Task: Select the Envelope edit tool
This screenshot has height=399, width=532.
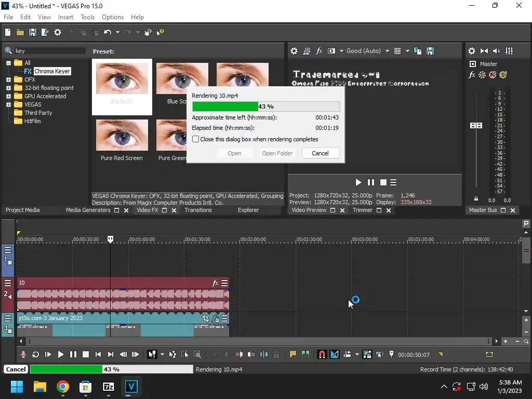Action: tap(172, 354)
